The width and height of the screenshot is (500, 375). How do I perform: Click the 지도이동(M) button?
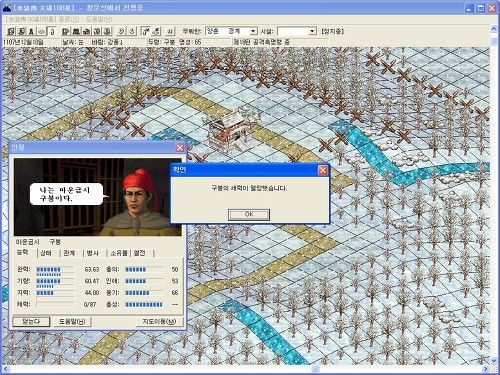159,322
